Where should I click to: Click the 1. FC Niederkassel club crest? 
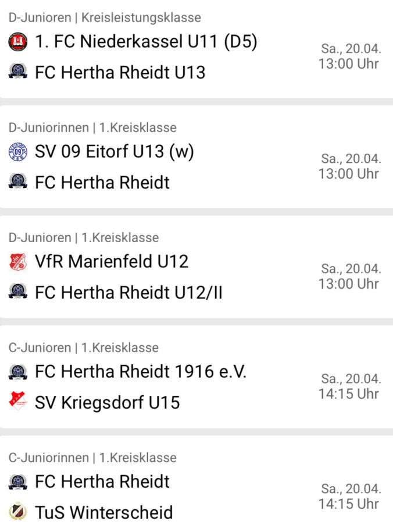[17, 42]
